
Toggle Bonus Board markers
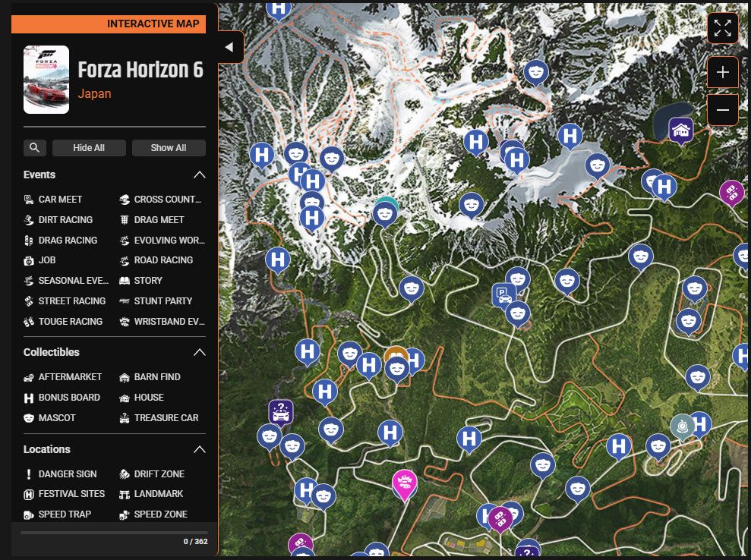(x=62, y=398)
